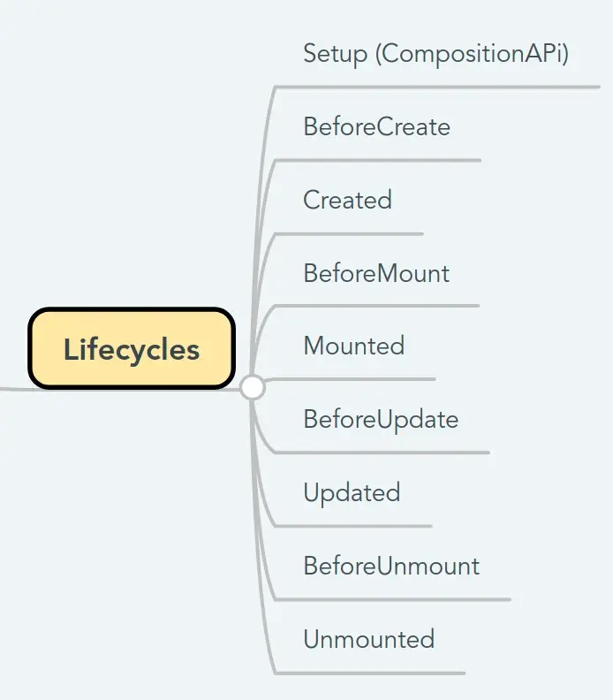Screen dimensions: 613x700
Task: Choose the BeforeMount node
Action: 376,273
